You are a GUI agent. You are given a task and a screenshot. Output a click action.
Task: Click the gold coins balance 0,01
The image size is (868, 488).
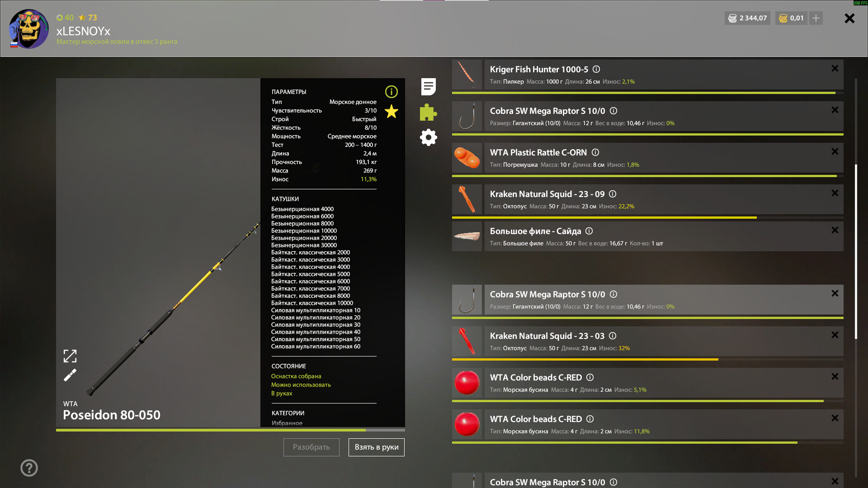click(791, 18)
